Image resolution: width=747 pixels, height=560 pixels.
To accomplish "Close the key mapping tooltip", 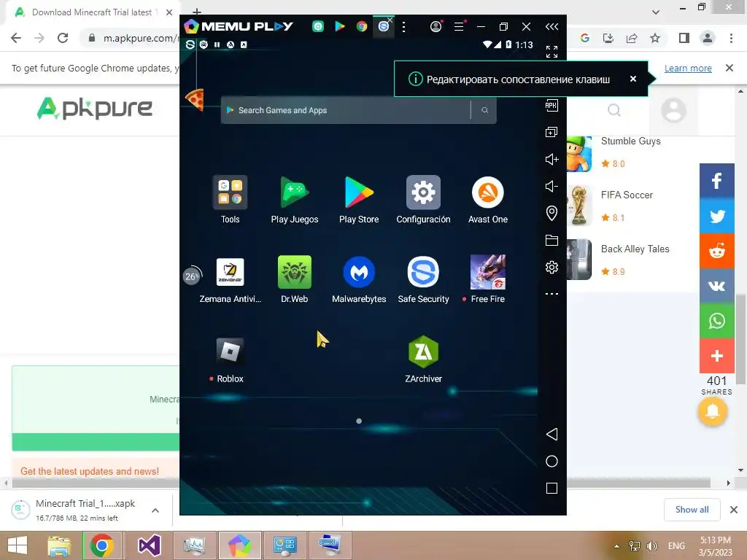I will pos(632,79).
